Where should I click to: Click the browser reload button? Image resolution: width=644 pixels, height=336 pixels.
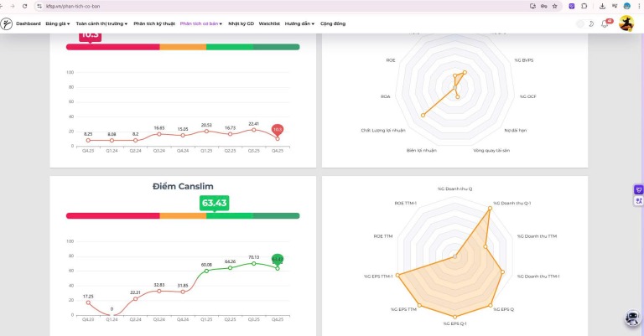pos(24,6)
